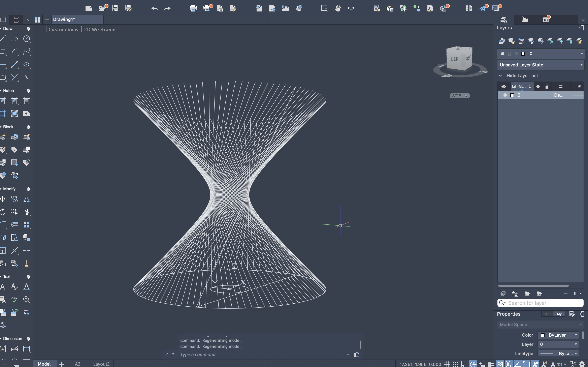Click the Save drawing icon
Viewport: 588px width, 367px height.
pos(115,8)
